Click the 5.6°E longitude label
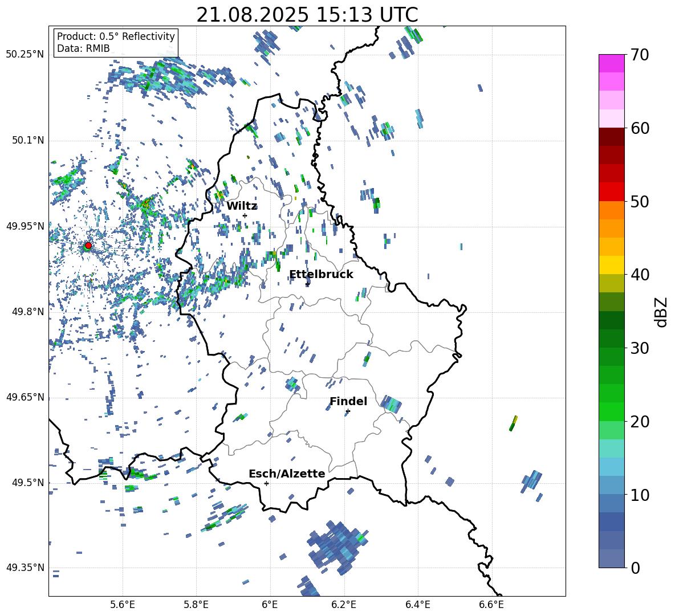Screen dimensions: 675x616 (x=123, y=605)
